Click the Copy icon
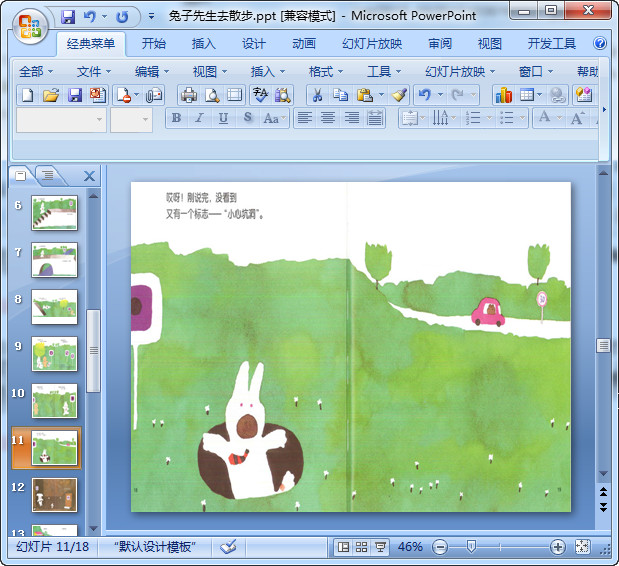This screenshot has width=619, height=566. pyautogui.click(x=340, y=95)
